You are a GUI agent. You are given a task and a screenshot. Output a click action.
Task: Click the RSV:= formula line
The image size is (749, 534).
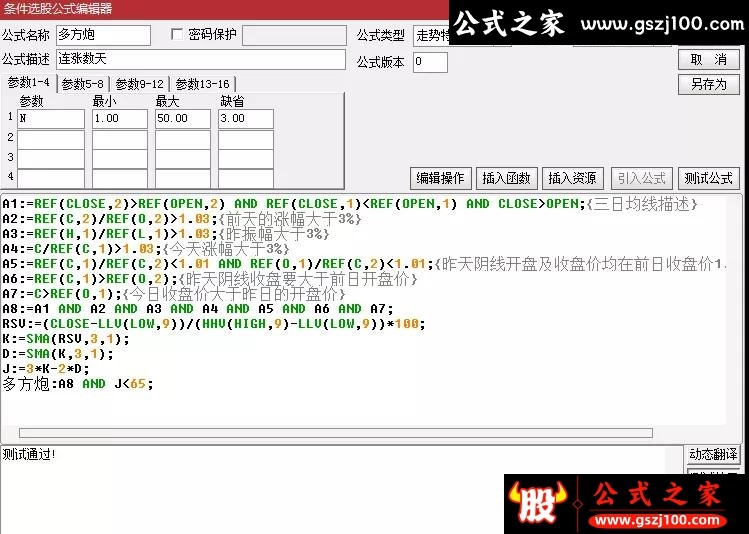[x=214, y=324]
